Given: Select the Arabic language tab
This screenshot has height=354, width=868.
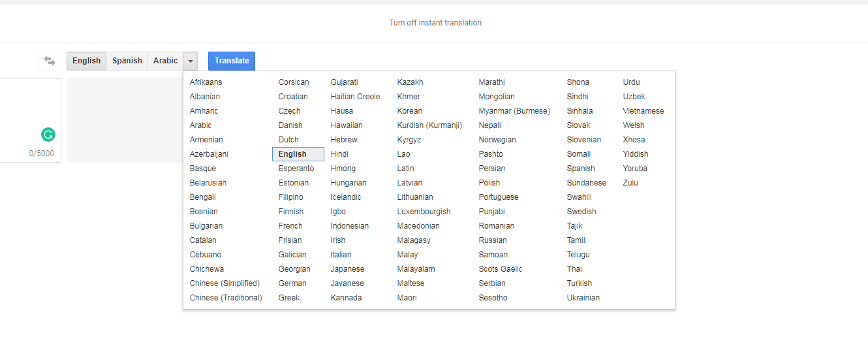Looking at the screenshot, I should coord(166,61).
